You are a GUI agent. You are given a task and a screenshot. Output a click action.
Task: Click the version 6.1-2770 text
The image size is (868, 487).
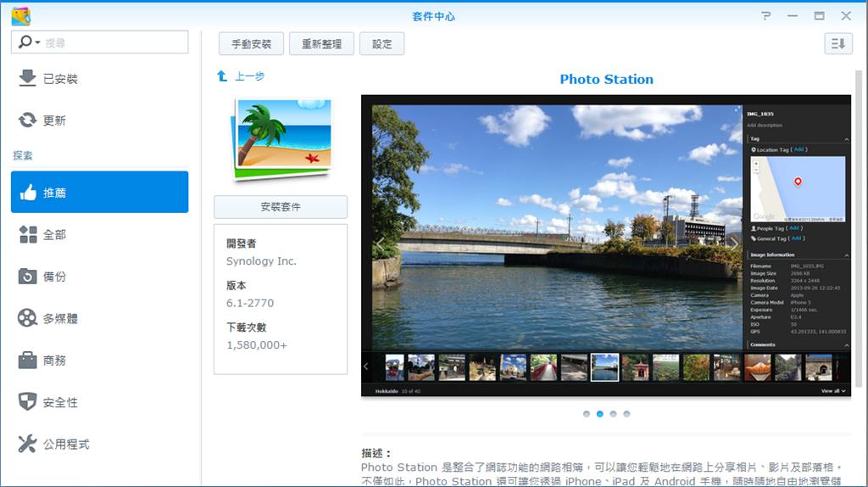(250, 303)
